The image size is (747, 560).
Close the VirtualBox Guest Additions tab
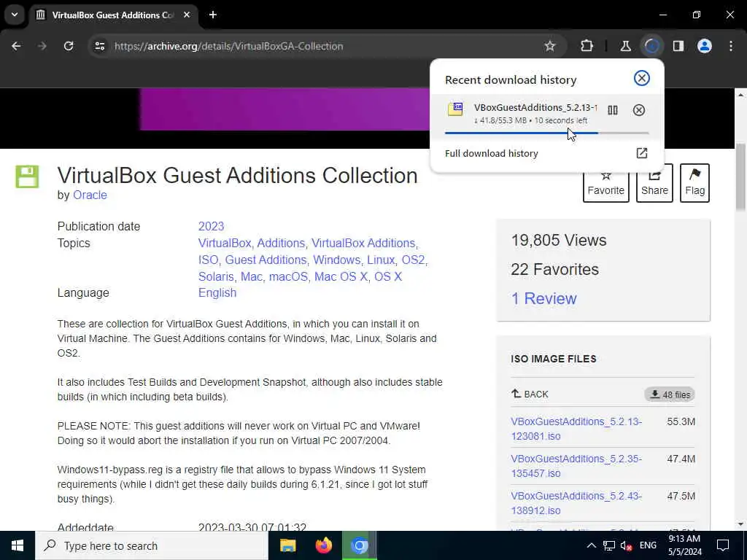pos(187,15)
